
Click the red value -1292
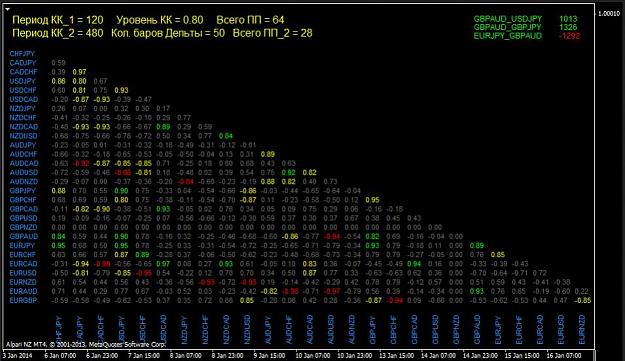(570, 36)
